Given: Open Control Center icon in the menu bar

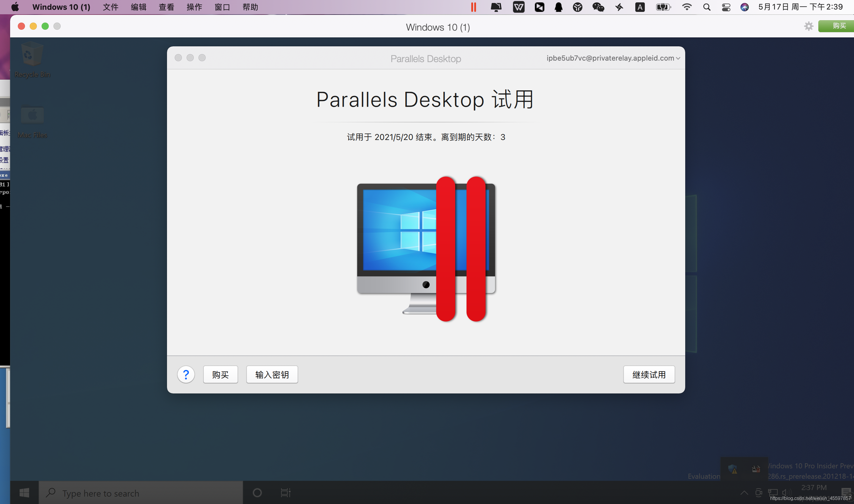Looking at the screenshot, I should point(726,7).
